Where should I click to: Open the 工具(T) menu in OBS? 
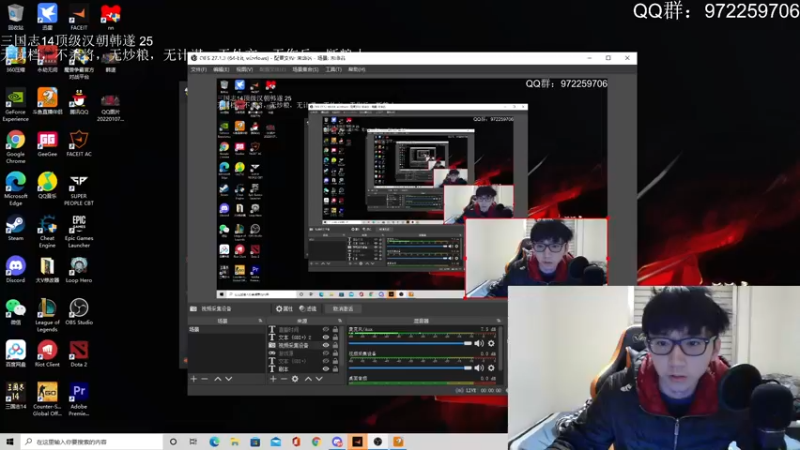tap(333, 69)
